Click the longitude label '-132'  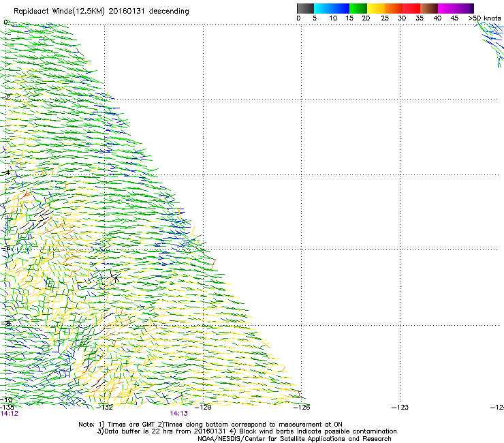click(105, 408)
